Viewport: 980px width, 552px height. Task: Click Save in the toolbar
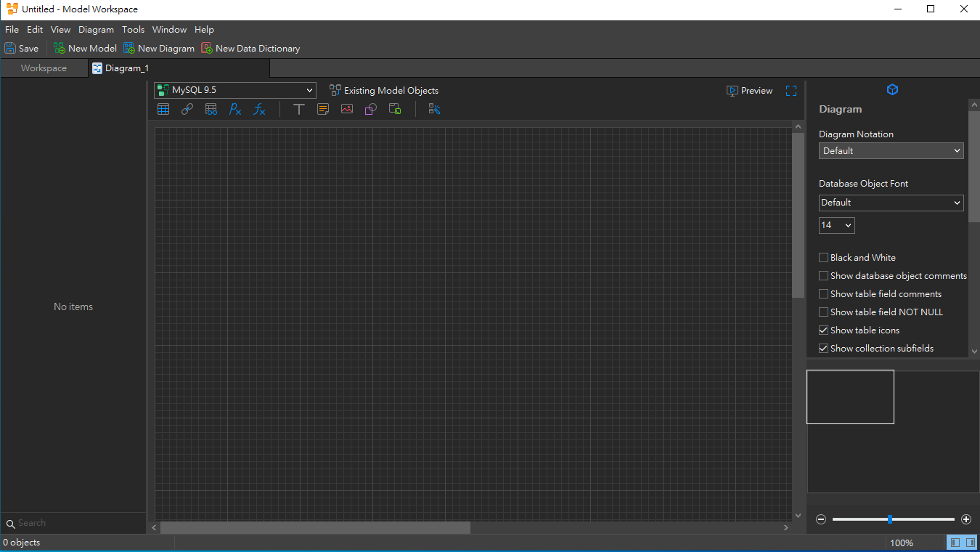point(22,49)
